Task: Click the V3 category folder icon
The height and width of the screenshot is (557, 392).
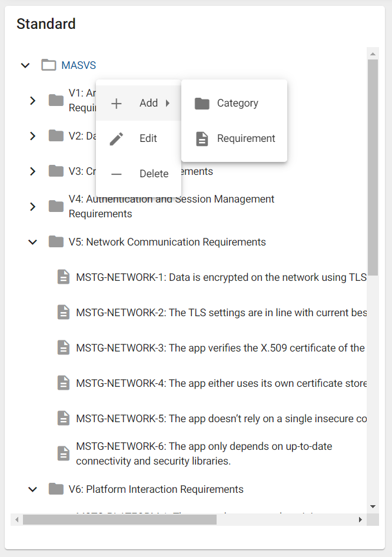Action: [56, 171]
